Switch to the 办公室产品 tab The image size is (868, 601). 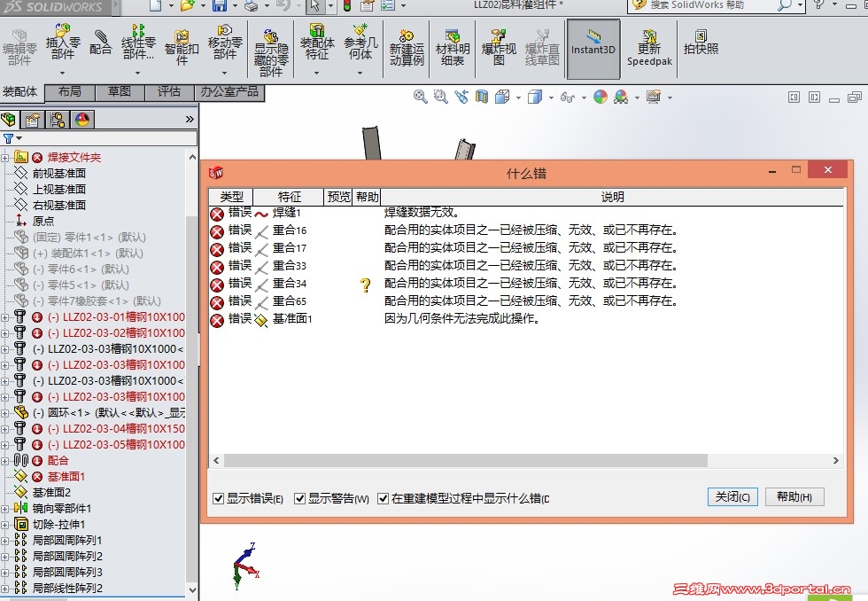[x=229, y=91]
